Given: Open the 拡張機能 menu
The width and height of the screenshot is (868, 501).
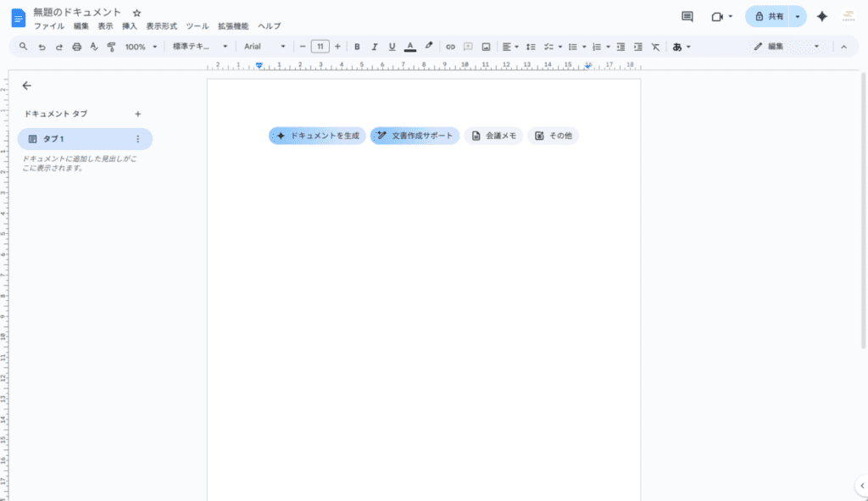Looking at the screenshot, I should [x=232, y=26].
